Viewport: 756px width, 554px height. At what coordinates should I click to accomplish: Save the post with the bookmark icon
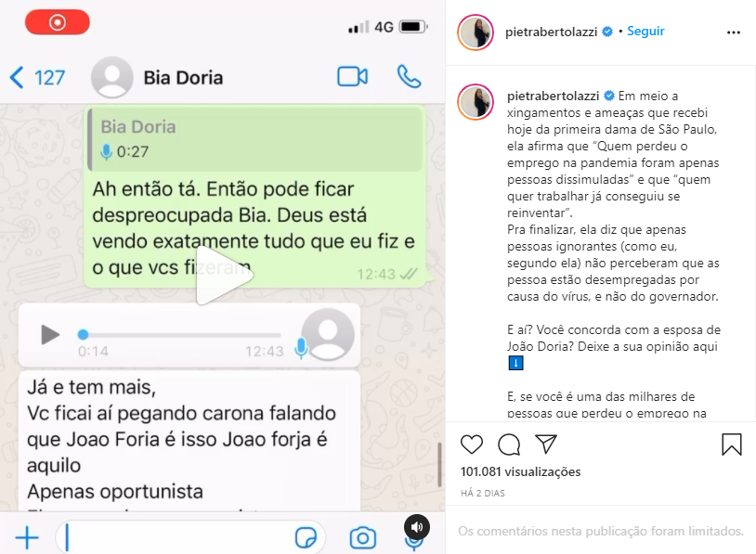(x=732, y=444)
